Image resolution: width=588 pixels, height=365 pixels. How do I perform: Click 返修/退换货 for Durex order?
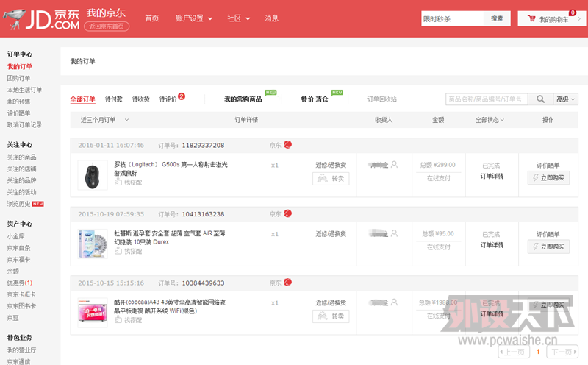pos(331,233)
